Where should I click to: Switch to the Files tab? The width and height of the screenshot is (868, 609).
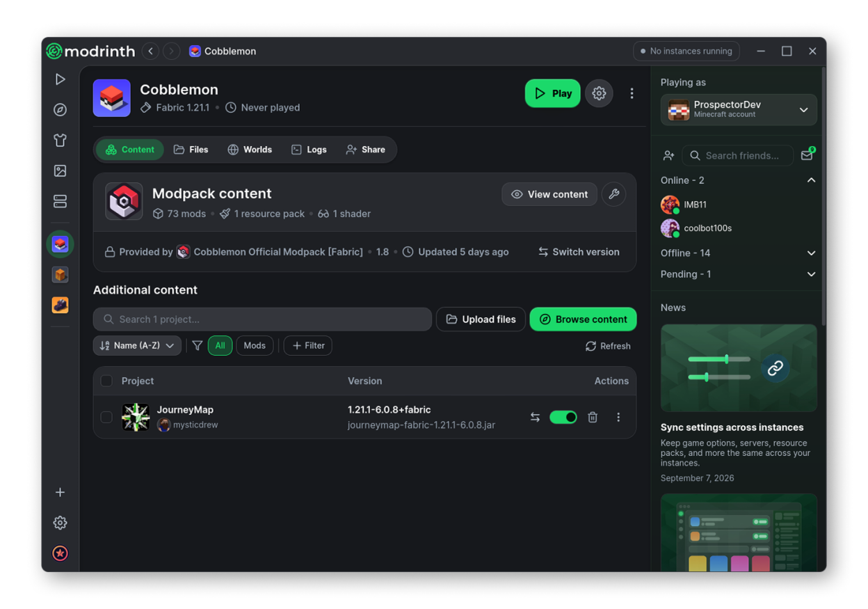click(191, 150)
